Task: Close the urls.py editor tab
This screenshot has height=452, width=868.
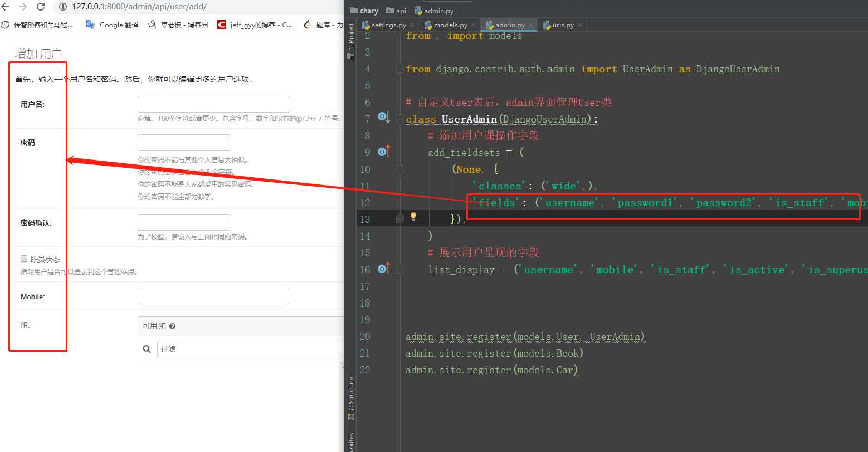Action: (580, 25)
